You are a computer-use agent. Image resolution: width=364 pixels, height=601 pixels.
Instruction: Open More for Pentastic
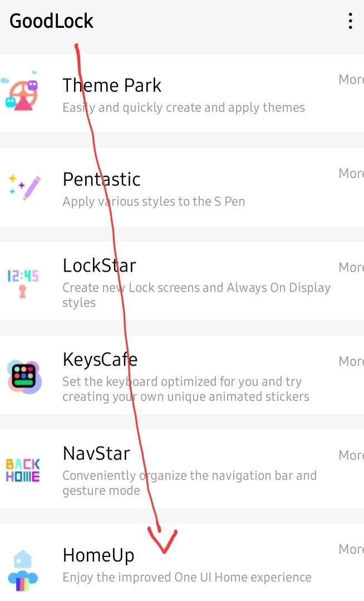tap(351, 173)
